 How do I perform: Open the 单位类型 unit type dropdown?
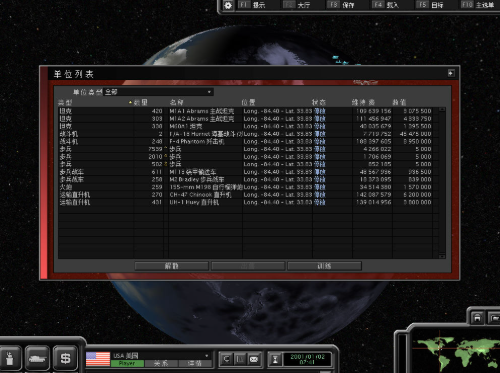tap(158, 92)
